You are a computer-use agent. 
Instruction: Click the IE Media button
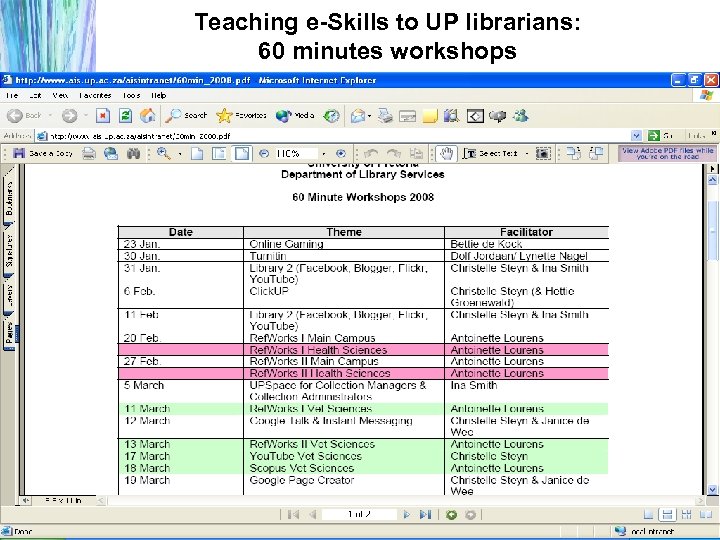pos(295,116)
